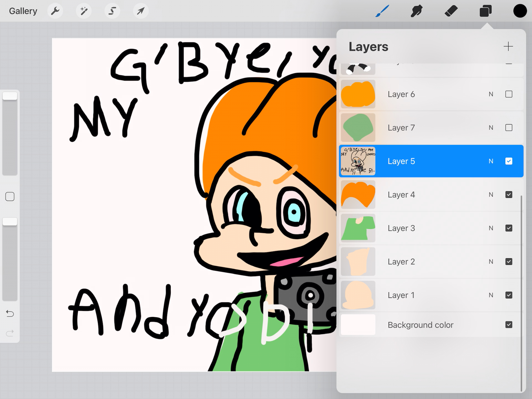This screenshot has width=532, height=399.
Task: Tap Layer 5 line art thumbnail
Action: (x=358, y=161)
